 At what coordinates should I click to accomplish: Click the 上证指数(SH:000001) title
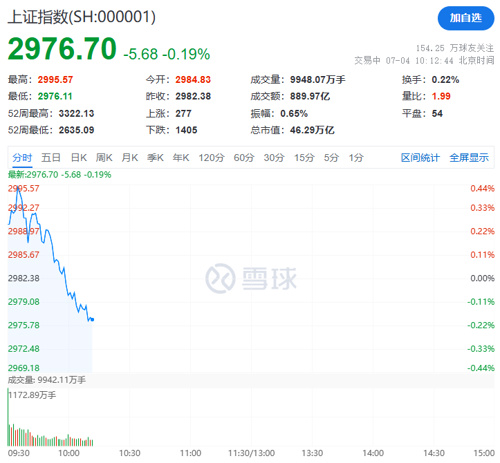(x=82, y=17)
